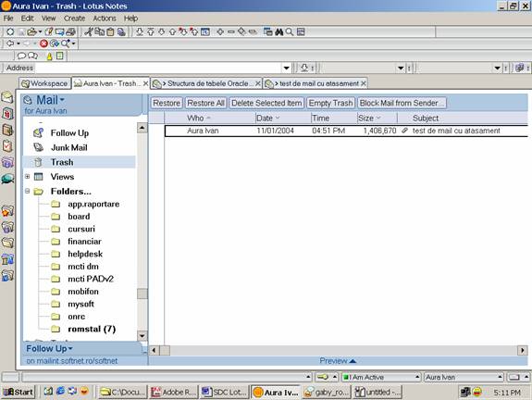Click navigator scrollbar down arrow
532x400 pixels.
(x=142, y=336)
